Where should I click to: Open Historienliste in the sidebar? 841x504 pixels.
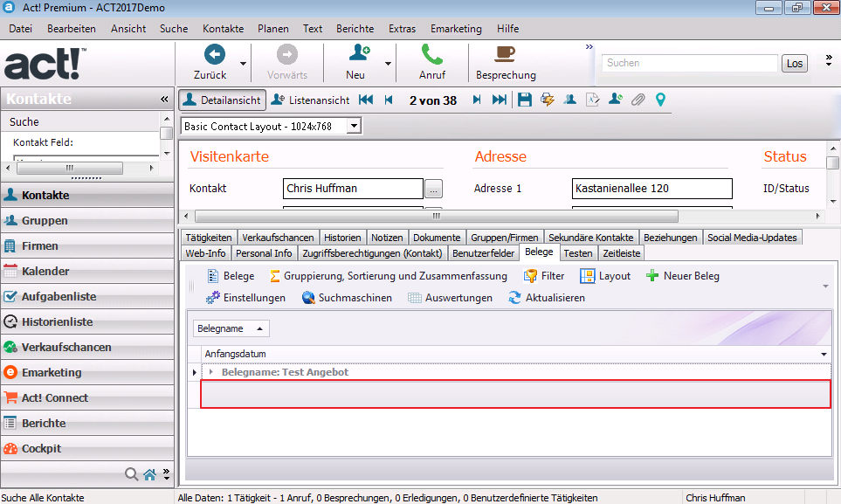click(x=87, y=322)
